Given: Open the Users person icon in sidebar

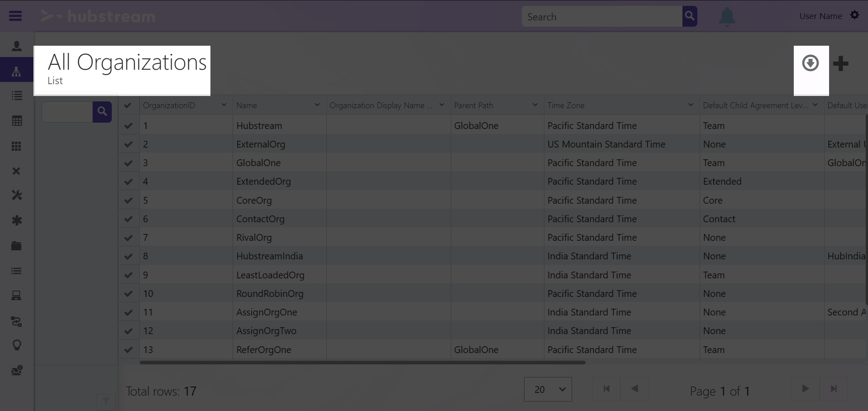Looking at the screenshot, I should pyautogui.click(x=16, y=46).
